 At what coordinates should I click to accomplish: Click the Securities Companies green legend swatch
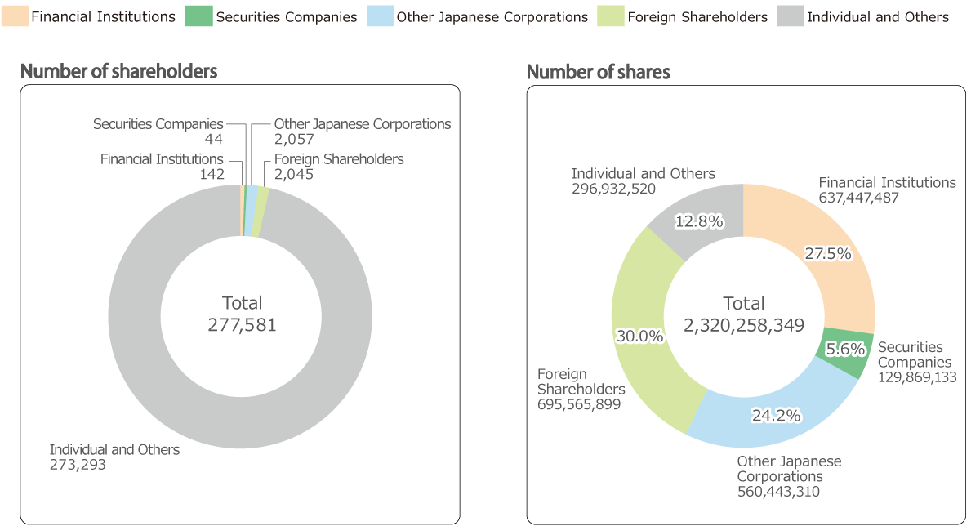pyautogui.click(x=199, y=16)
